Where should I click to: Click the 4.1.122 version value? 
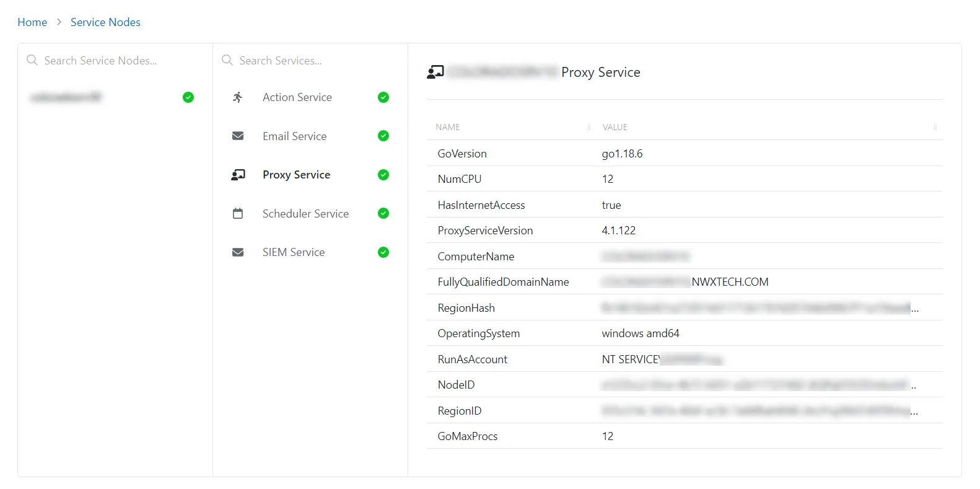[x=619, y=231]
